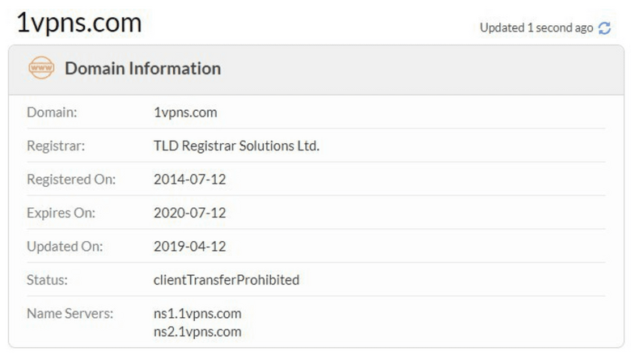Click the Updated On: label
Screen dimensions: 631x364
tap(65, 246)
